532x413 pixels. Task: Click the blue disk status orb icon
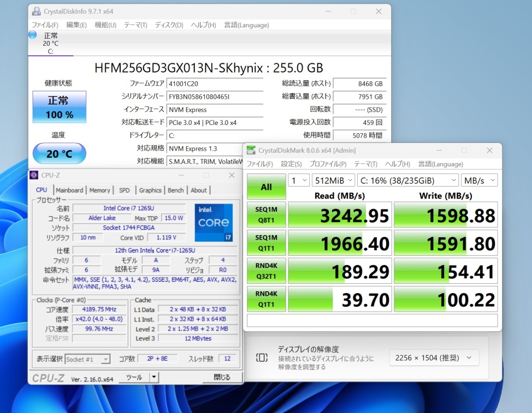33,35
